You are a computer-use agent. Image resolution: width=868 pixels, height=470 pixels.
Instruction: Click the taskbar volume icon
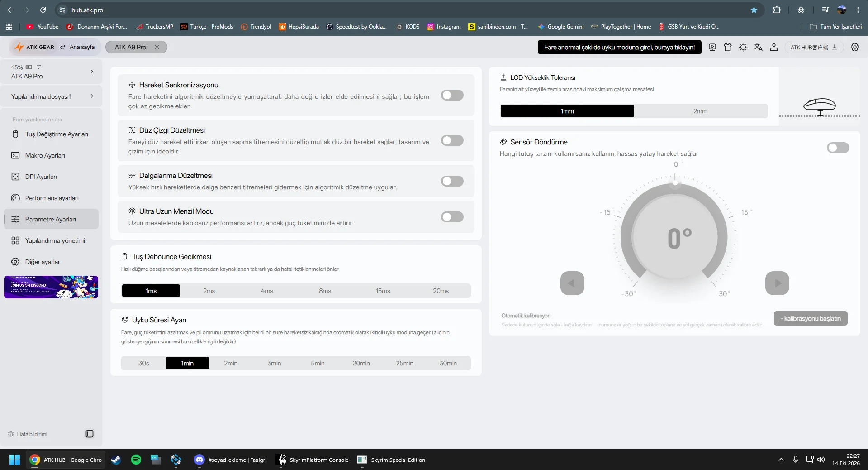pos(821,460)
